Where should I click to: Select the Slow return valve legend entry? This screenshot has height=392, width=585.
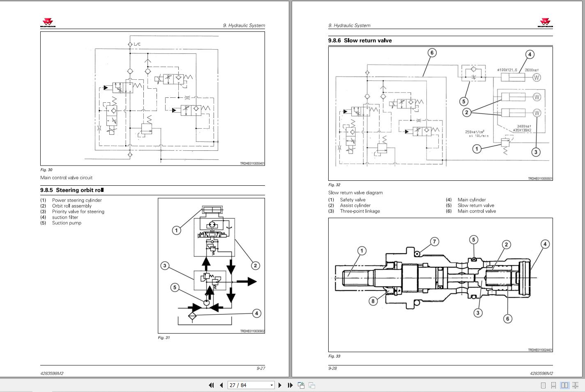coord(476,205)
